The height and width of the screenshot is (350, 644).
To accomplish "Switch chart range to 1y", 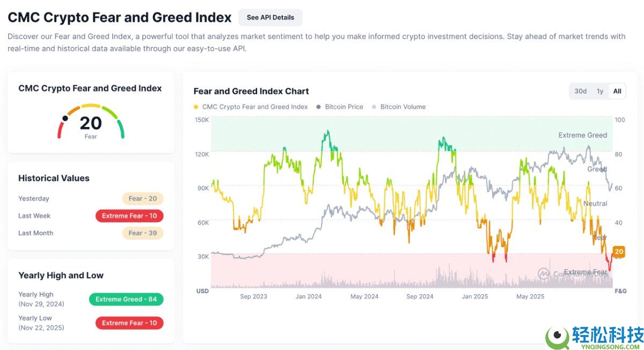I will 600,91.
